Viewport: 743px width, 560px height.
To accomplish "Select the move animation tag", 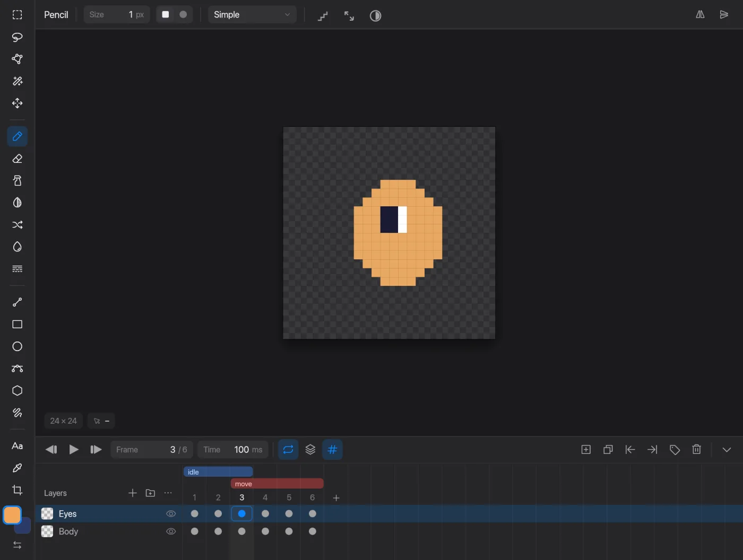I will tap(277, 484).
